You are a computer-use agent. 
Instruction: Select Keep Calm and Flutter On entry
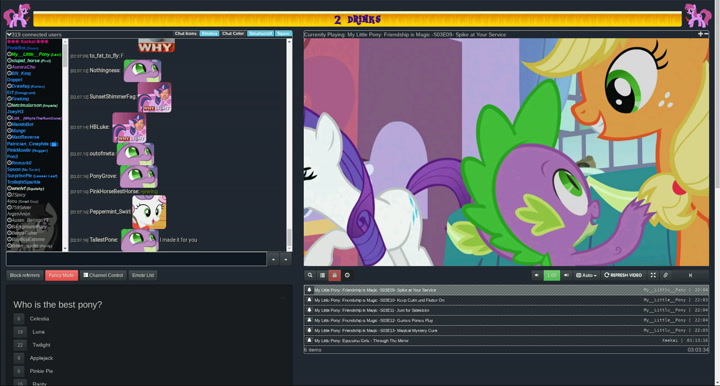tap(506, 300)
